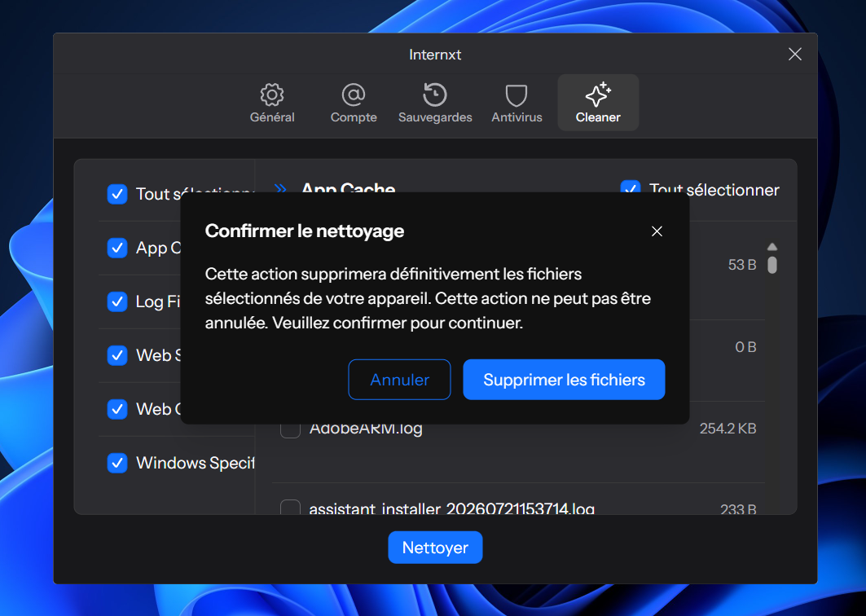The image size is (866, 616).
Task: Click the file list scrollbar thumb
Action: click(x=772, y=265)
